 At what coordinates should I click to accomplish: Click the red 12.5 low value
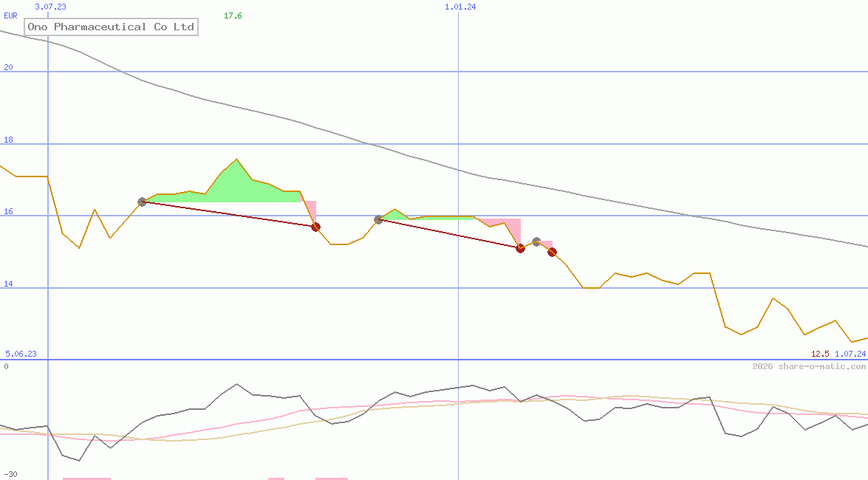820,354
